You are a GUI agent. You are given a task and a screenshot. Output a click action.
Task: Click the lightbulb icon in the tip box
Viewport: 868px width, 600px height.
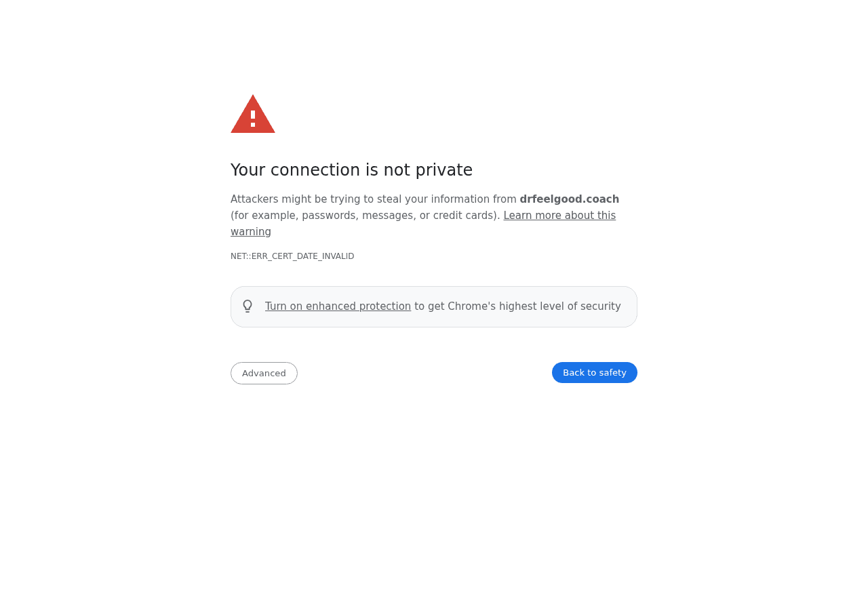(x=248, y=306)
